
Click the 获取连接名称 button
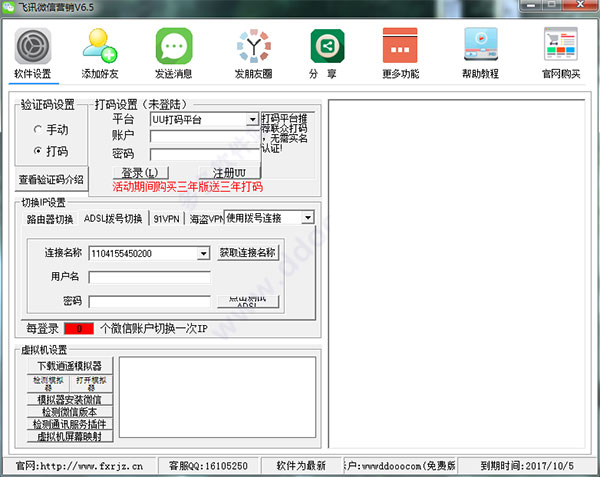tap(248, 253)
